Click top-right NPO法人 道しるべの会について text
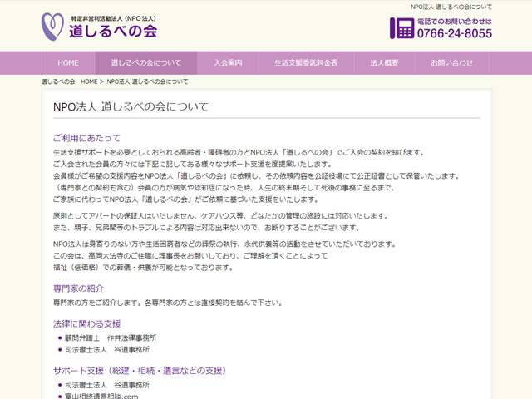This screenshot has width=532, height=399. point(451,7)
